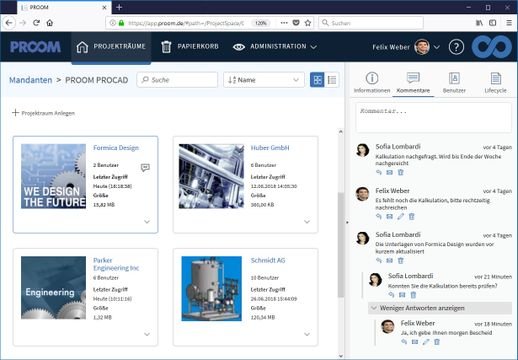Delete Felix's 'Ja, ich gebe' comment
This screenshot has width=518, height=360.
click(437, 342)
